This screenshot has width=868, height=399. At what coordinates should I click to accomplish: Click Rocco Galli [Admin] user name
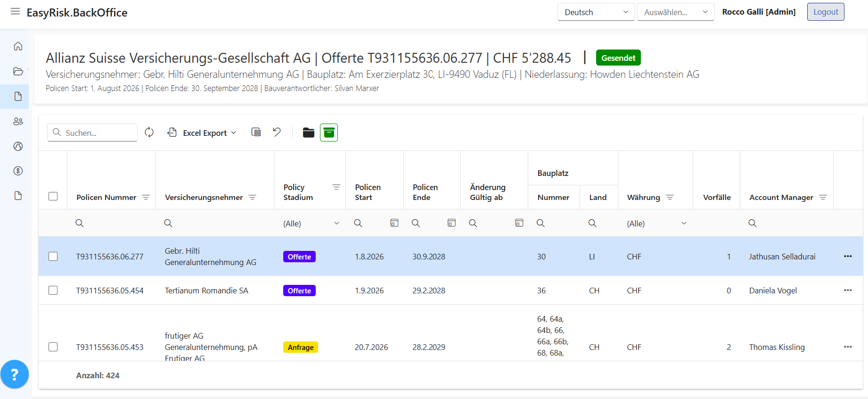click(x=759, y=12)
